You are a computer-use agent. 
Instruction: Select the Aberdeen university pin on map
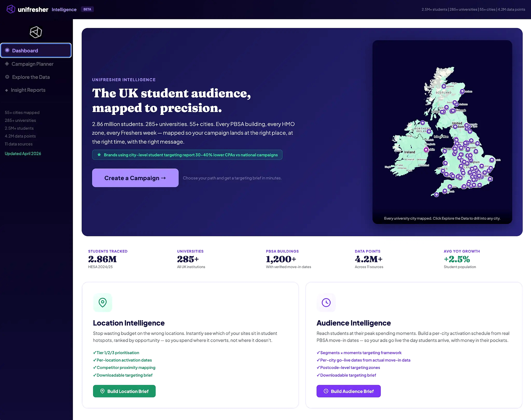click(462, 92)
